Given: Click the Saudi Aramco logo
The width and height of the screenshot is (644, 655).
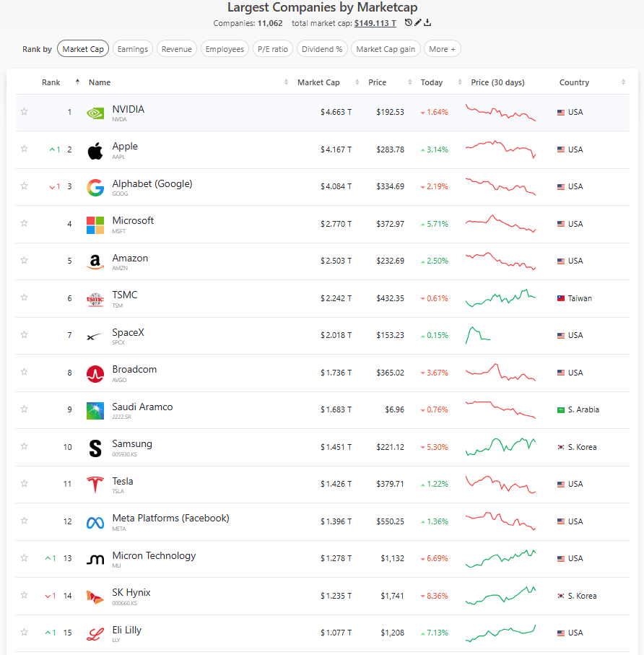Looking at the screenshot, I should pyautogui.click(x=95, y=411).
